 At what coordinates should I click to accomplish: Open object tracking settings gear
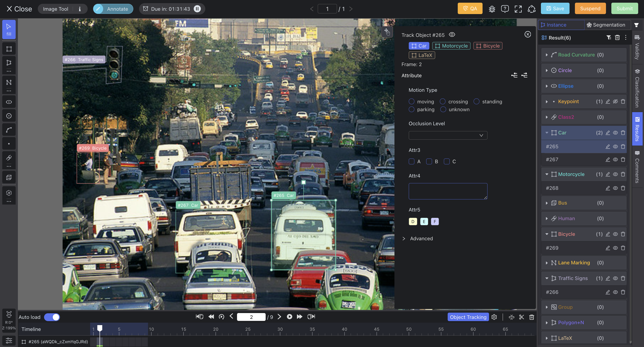(494, 317)
